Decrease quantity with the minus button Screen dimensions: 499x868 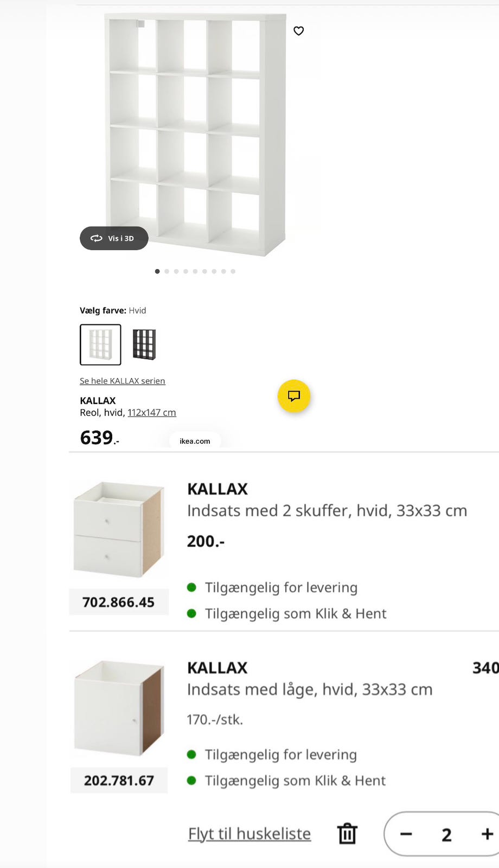click(x=406, y=834)
